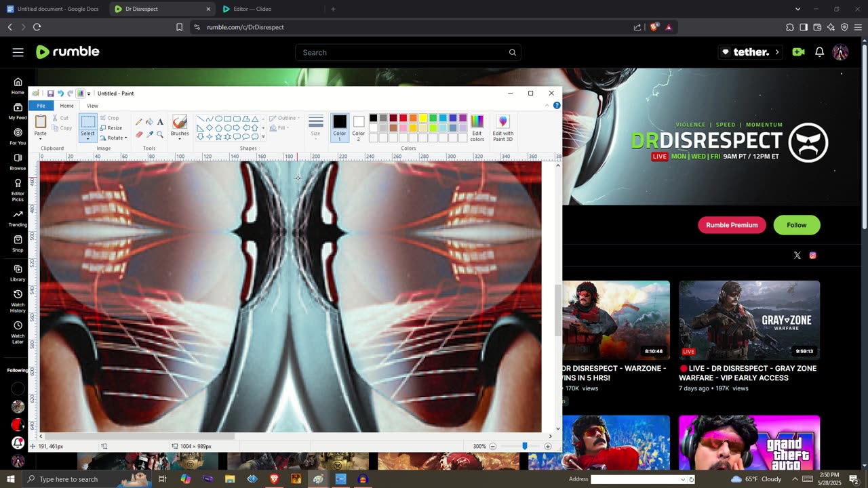This screenshot has height=488, width=868.
Task: Open Paint Help question mark icon
Action: pos(557,106)
